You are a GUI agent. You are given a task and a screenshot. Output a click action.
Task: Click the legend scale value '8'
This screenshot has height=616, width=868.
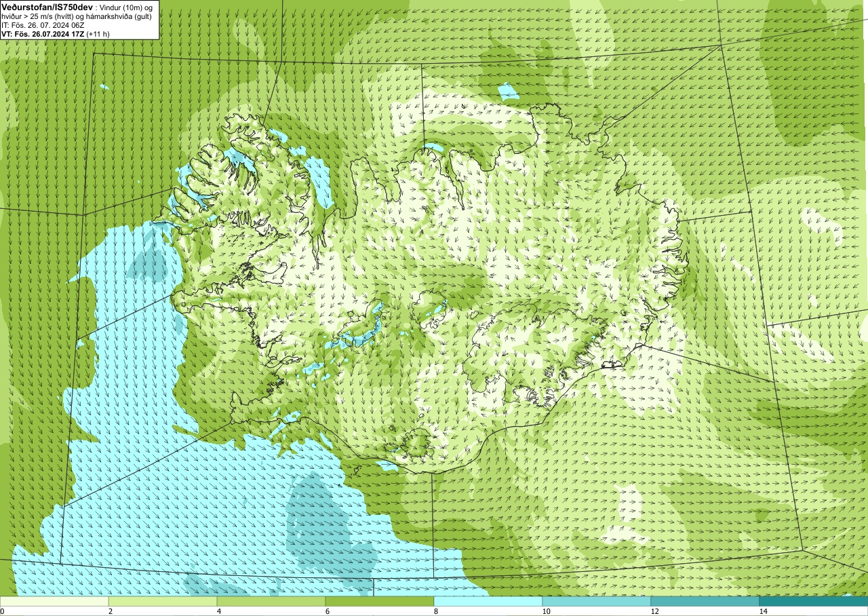tap(437, 611)
